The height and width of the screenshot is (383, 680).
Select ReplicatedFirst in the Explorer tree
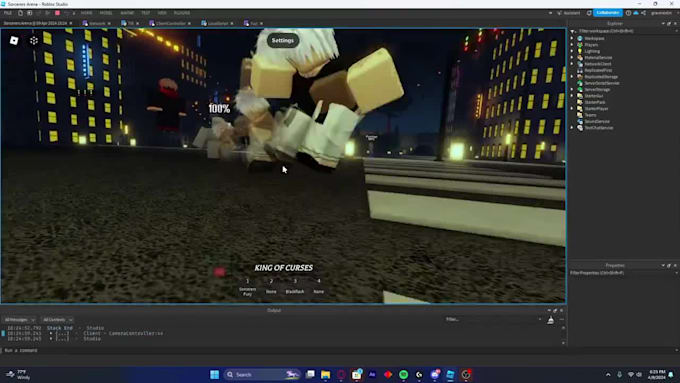598,70
